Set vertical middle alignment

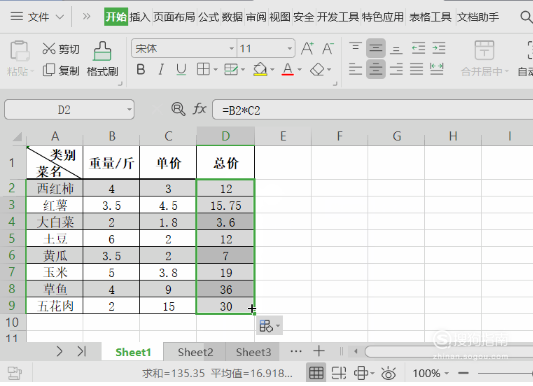point(376,48)
